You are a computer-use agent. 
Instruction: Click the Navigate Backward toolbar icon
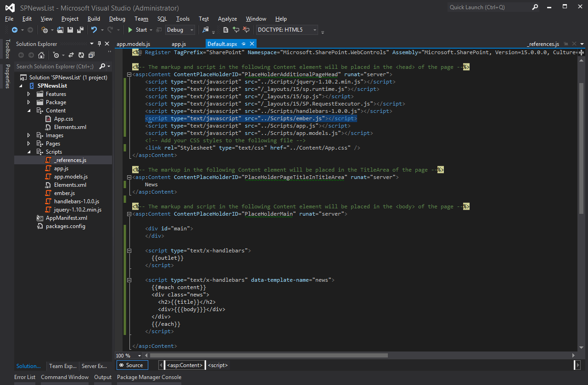point(14,30)
